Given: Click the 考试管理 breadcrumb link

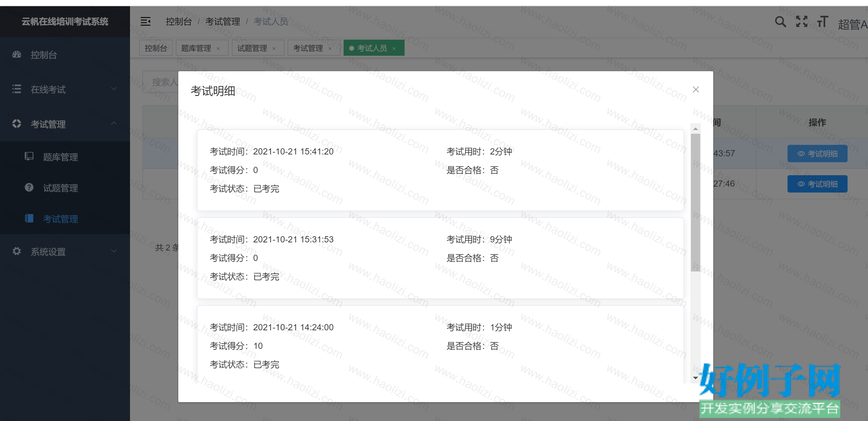Looking at the screenshot, I should (223, 22).
